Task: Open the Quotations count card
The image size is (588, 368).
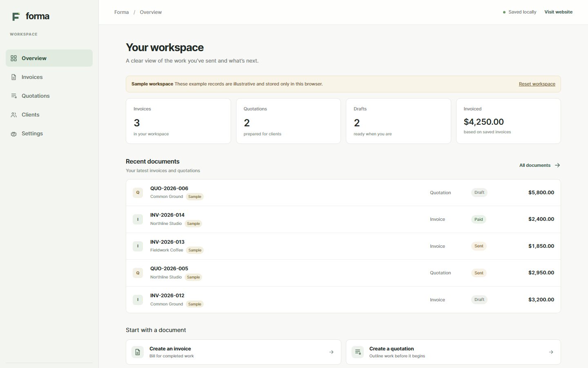Action: [288, 121]
